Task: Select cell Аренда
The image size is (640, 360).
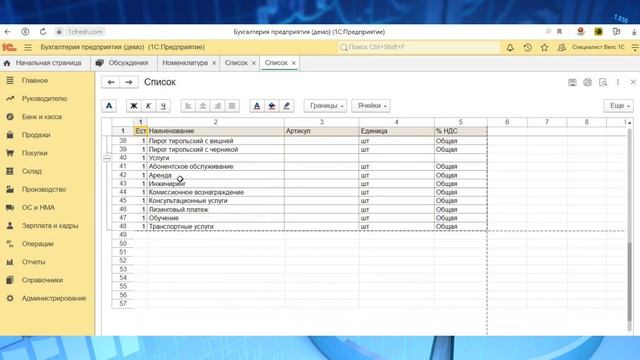Action: tap(216, 175)
